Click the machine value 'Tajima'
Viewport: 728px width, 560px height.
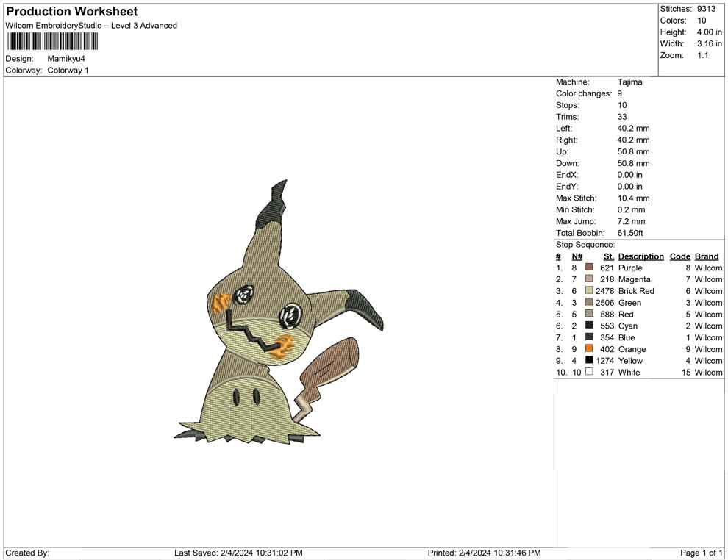tap(629, 82)
